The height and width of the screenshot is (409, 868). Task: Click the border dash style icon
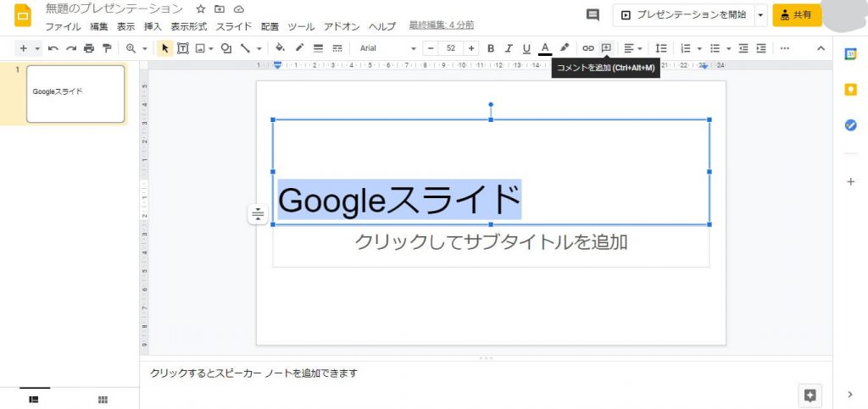pos(337,48)
